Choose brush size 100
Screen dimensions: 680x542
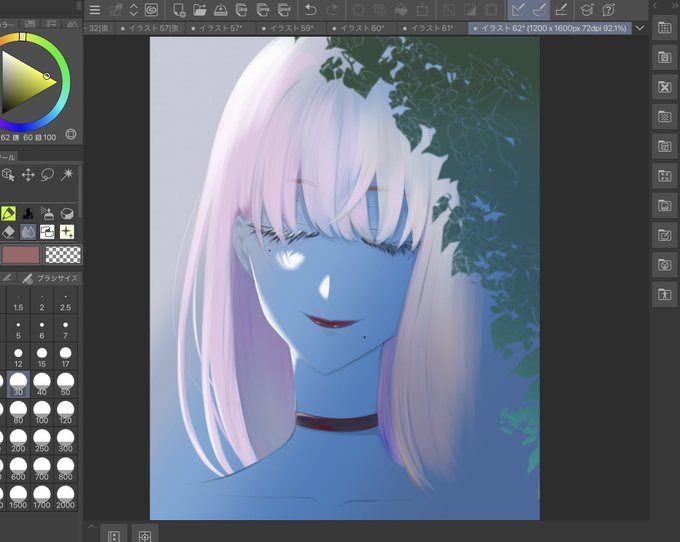click(x=42, y=413)
